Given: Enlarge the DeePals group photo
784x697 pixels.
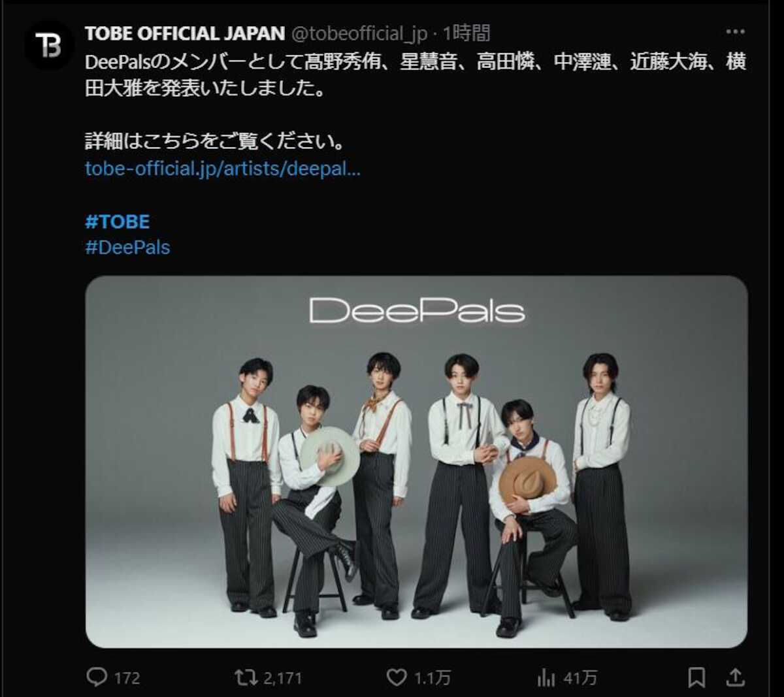Looking at the screenshot, I should point(416,462).
